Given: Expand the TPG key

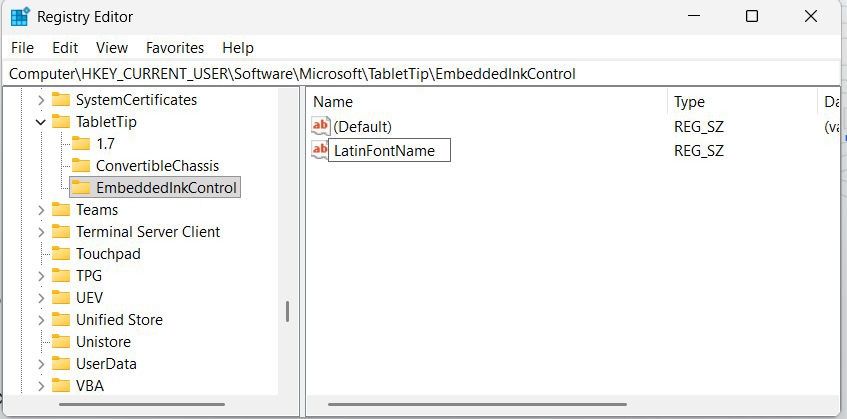Looking at the screenshot, I should tap(41, 276).
